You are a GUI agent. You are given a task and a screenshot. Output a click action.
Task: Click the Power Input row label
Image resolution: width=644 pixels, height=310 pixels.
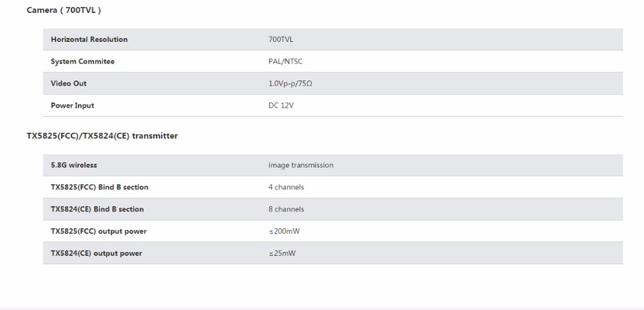(72, 105)
